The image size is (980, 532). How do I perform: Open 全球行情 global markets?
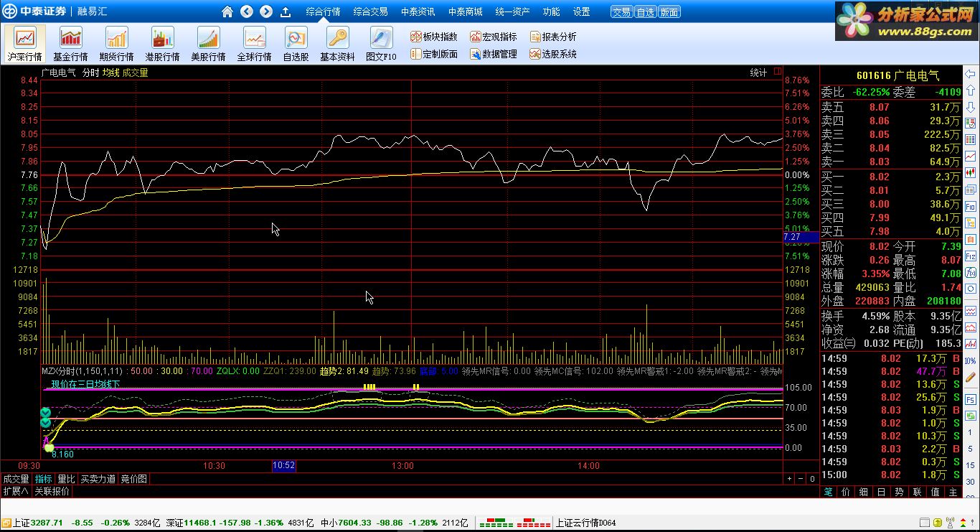tap(254, 44)
